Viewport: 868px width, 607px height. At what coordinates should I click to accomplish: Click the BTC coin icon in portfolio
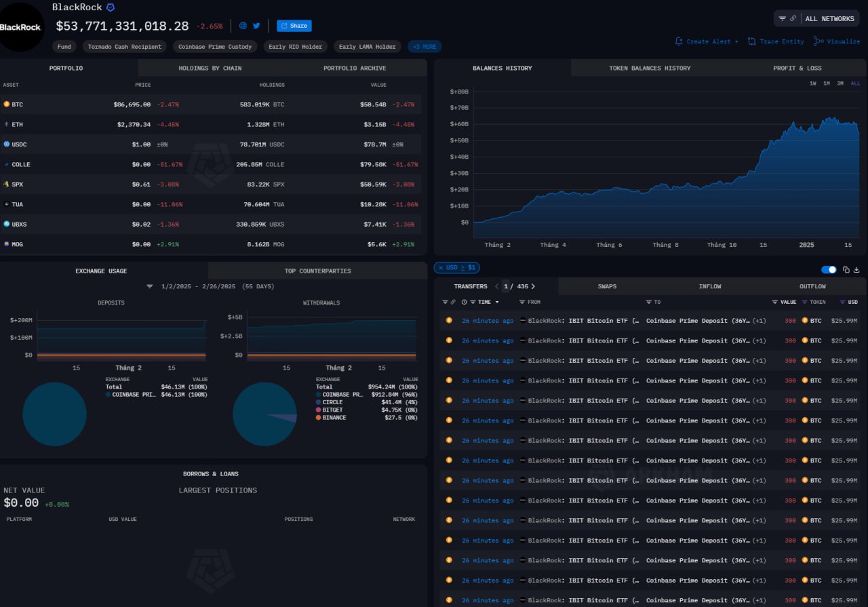click(x=7, y=104)
